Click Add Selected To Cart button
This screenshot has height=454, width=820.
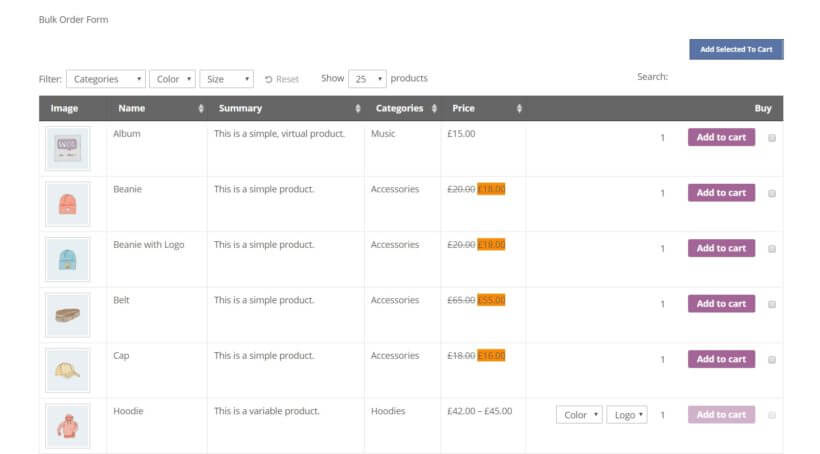point(736,49)
